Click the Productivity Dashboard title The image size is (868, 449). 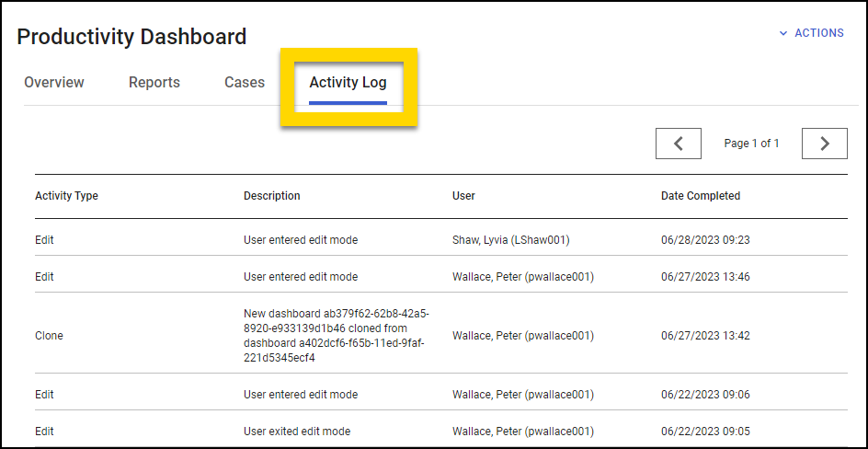[x=131, y=37]
